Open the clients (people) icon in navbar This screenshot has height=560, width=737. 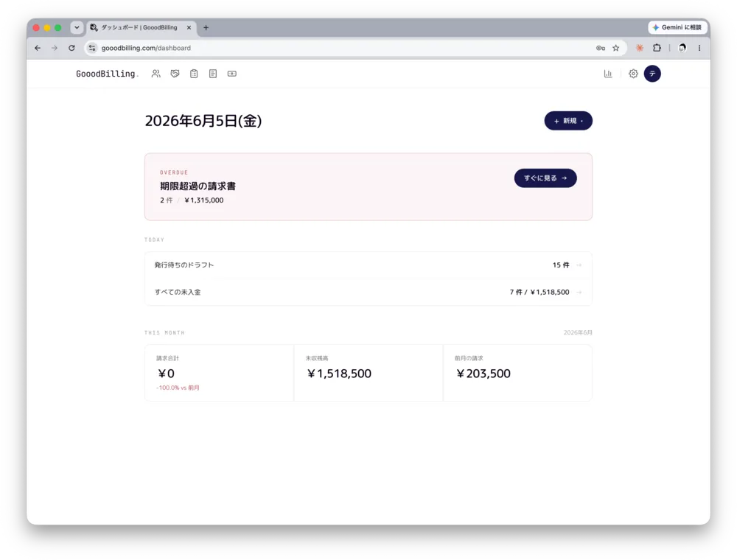[156, 74]
